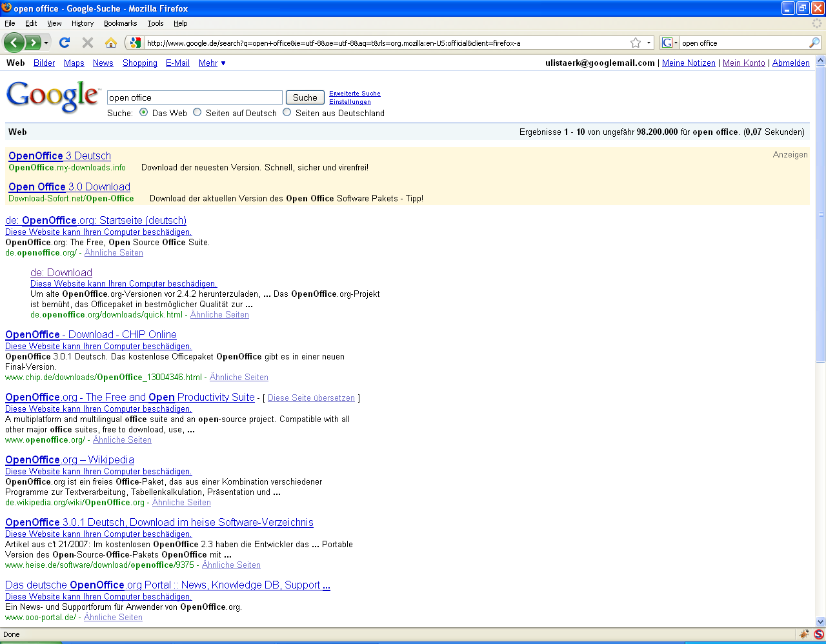Click in the Firefox address bar
The width and height of the screenshot is (826, 644).
(386, 43)
